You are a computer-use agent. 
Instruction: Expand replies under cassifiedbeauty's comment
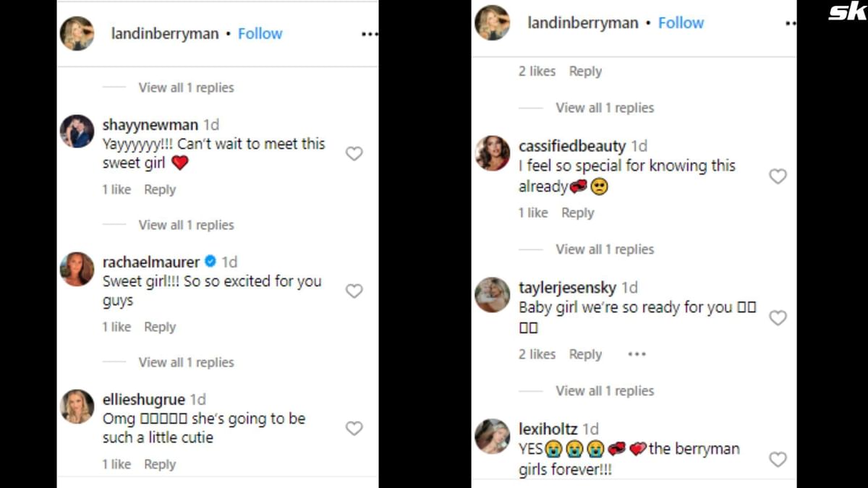coord(605,249)
